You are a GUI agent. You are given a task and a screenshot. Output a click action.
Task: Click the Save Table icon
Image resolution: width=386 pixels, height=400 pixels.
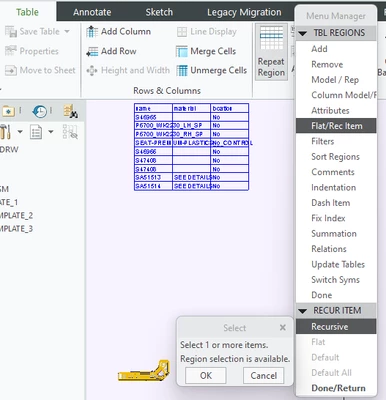click(x=11, y=32)
